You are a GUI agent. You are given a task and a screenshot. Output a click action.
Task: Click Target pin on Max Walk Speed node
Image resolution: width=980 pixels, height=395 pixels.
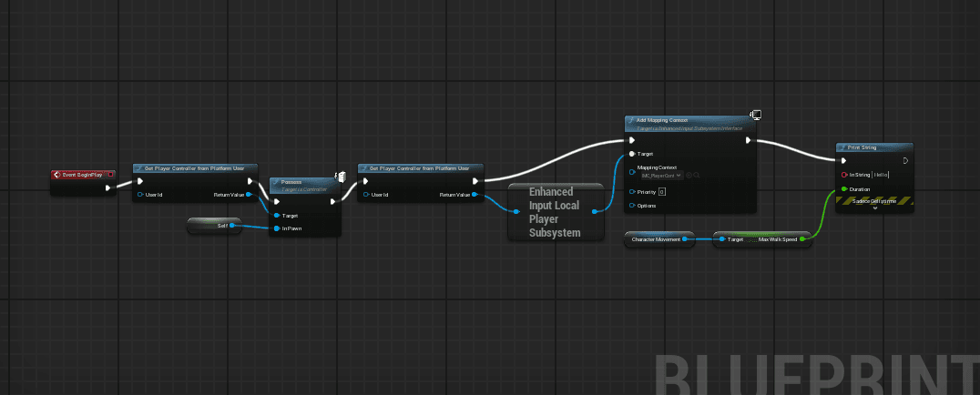pyautogui.click(x=722, y=239)
